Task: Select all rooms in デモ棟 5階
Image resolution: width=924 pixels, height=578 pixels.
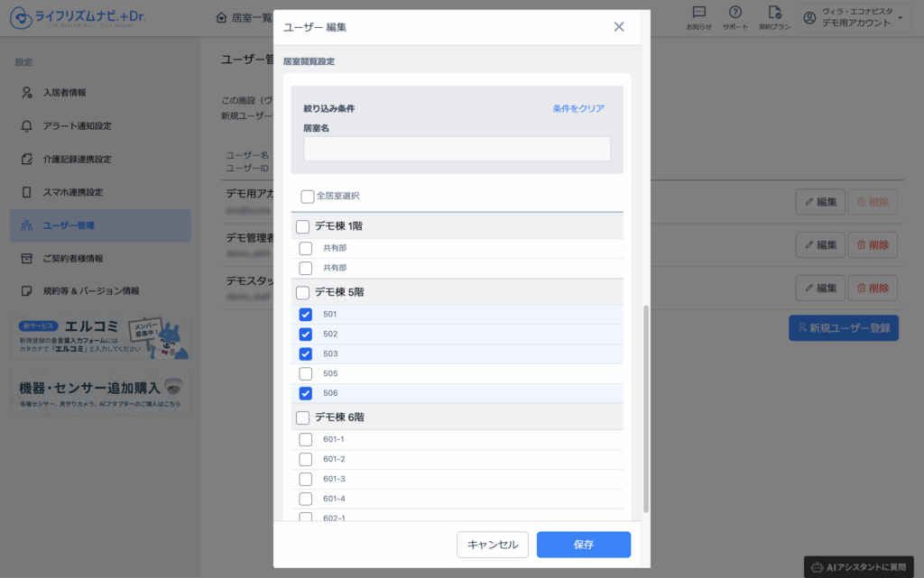Action: tap(302, 292)
